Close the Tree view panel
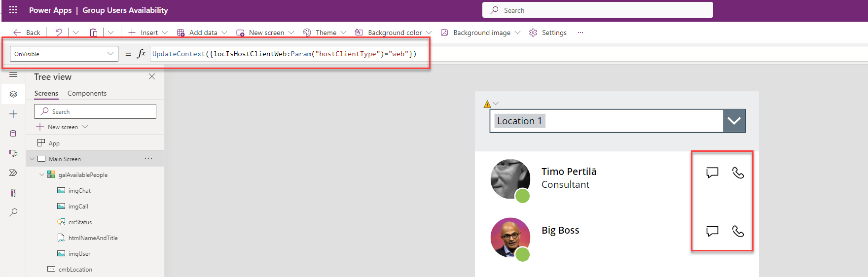The height and width of the screenshot is (277, 868). 152,76
